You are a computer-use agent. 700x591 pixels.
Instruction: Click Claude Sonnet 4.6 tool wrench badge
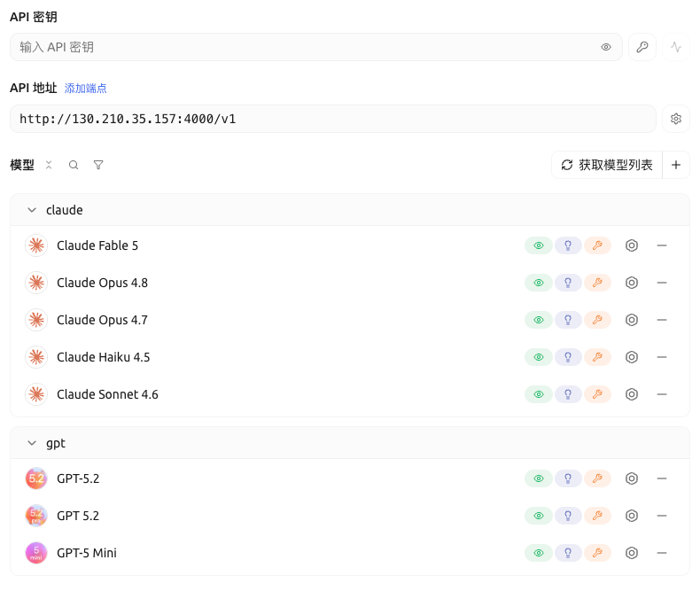point(597,394)
